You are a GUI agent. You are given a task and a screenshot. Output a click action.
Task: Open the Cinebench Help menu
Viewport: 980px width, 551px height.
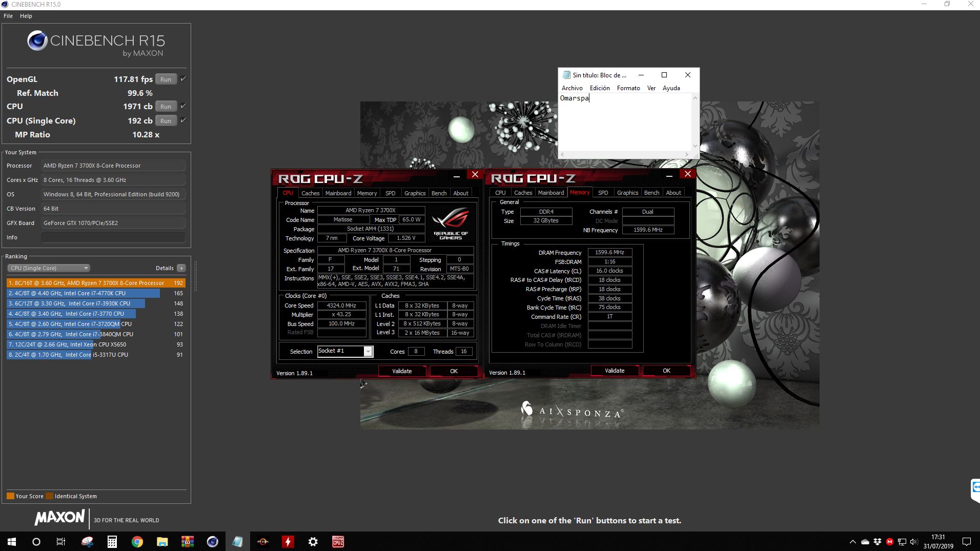(26, 16)
